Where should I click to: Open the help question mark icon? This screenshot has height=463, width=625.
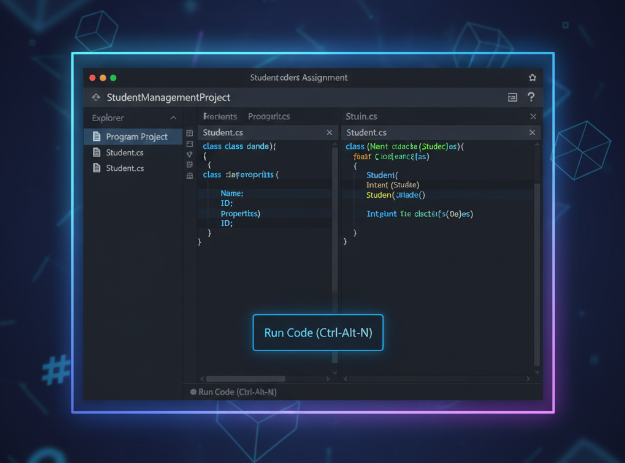[531, 97]
